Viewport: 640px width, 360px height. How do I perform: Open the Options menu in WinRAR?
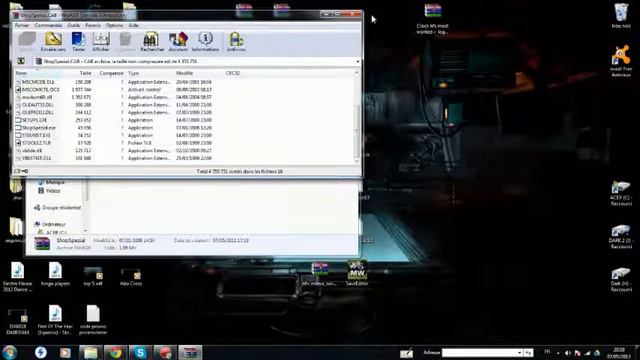pos(114,25)
